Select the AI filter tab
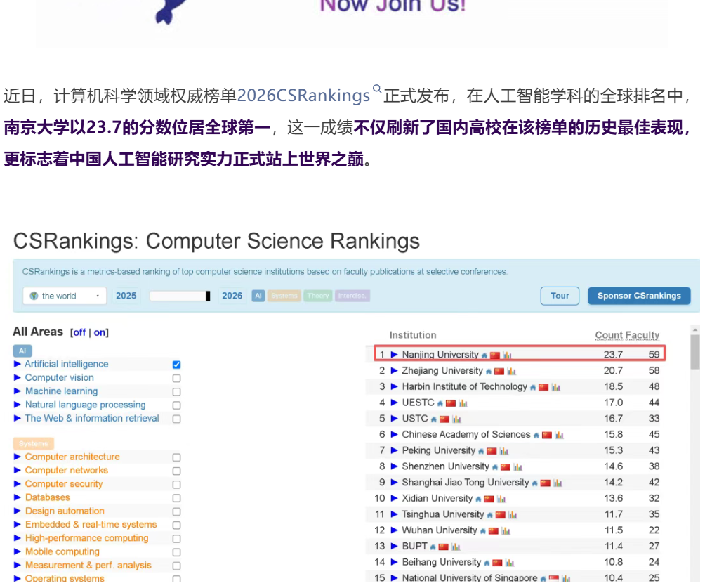Screen dimensions: 712x588 258,296
